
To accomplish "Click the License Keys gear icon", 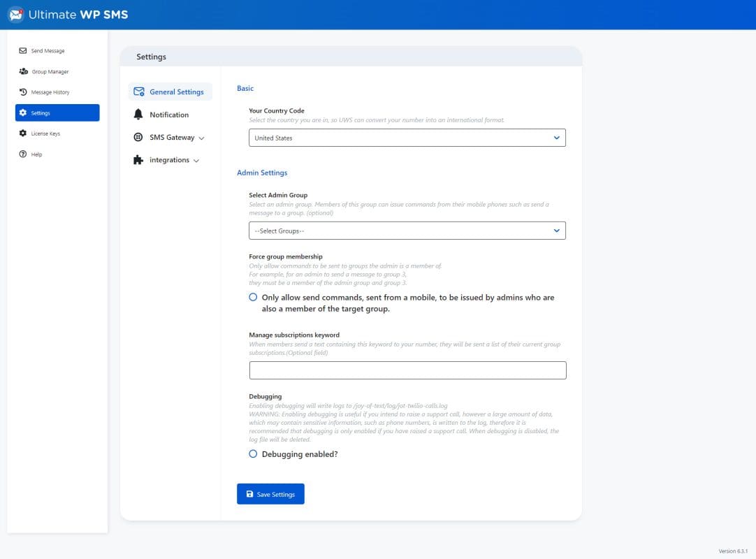I will coord(22,133).
